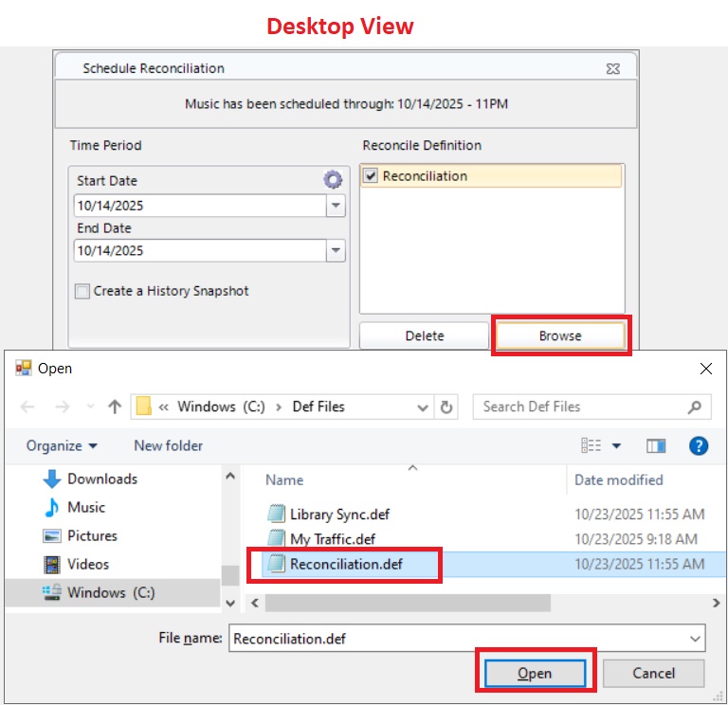Click the Start Date field showing 10/14/2025
The image size is (728, 705).
200,206
